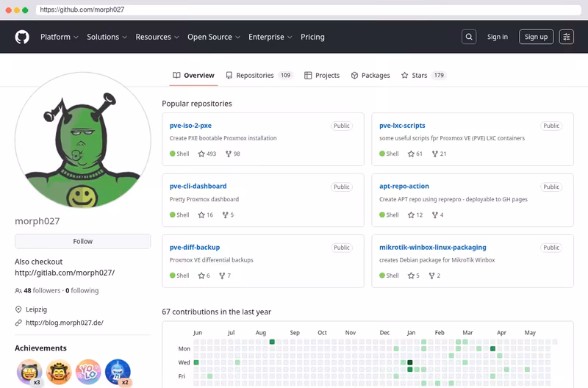This screenshot has width=588, height=388.
Task: Visit http://blog.morph027.de/ link
Action: coord(65,323)
